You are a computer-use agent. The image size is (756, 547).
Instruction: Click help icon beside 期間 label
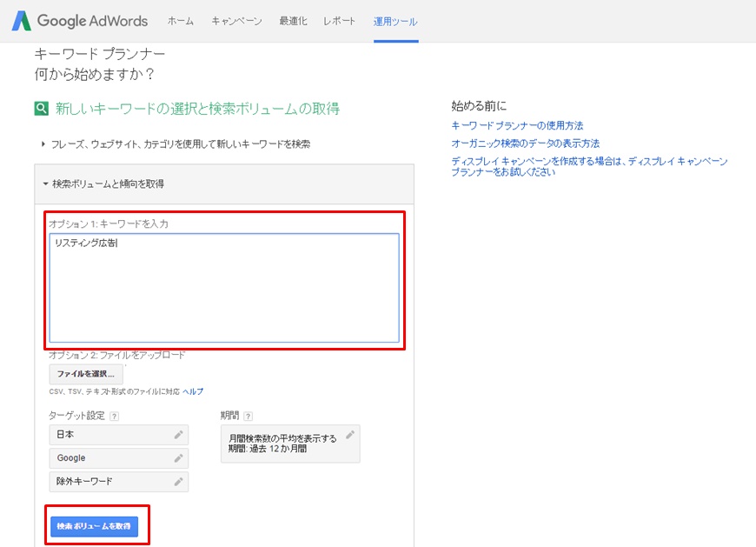coord(248,417)
